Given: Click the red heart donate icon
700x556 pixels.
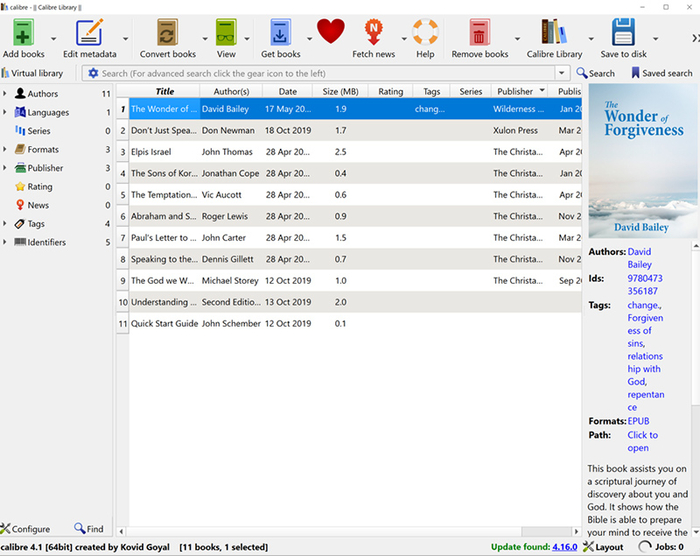Looking at the screenshot, I should click(x=331, y=31).
